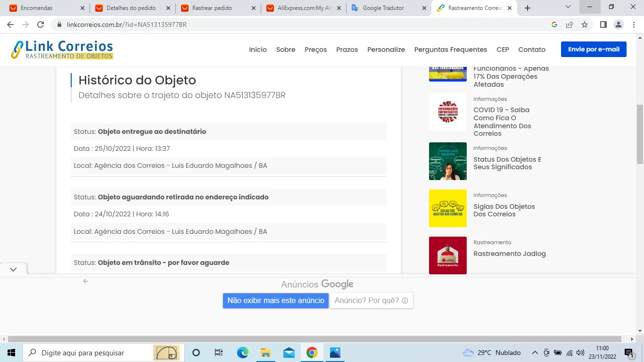644x362 pixels.
Task: Click the vertical page scrollbar thumb
Action: click(640, 134)
